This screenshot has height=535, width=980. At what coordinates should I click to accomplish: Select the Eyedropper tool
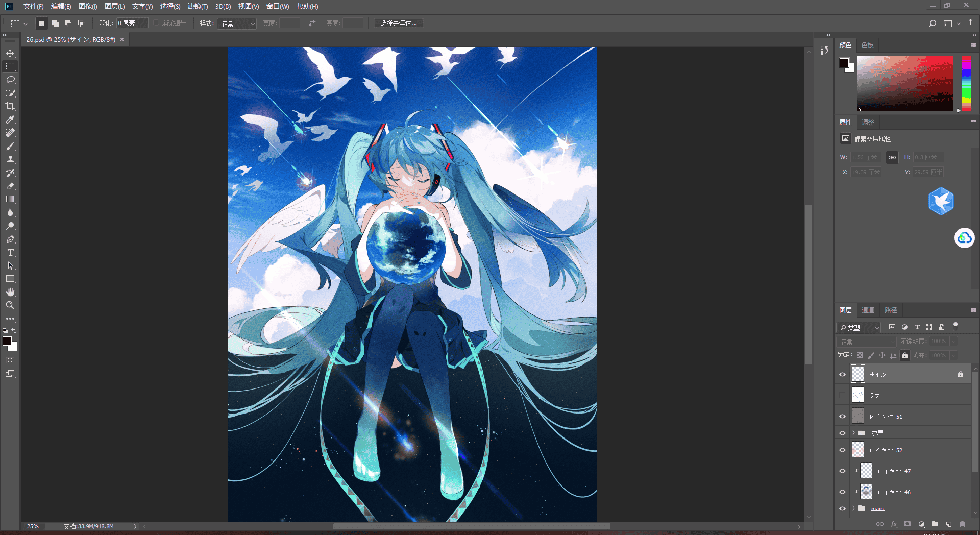[x=10, y=119]
